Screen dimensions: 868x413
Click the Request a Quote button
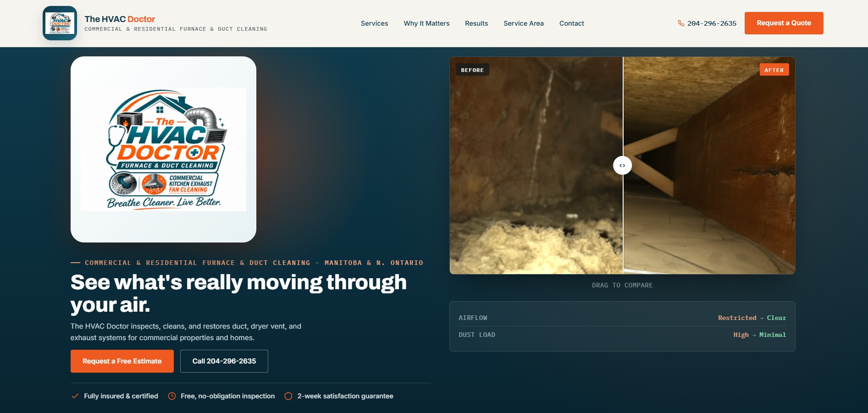coord(784,23)
